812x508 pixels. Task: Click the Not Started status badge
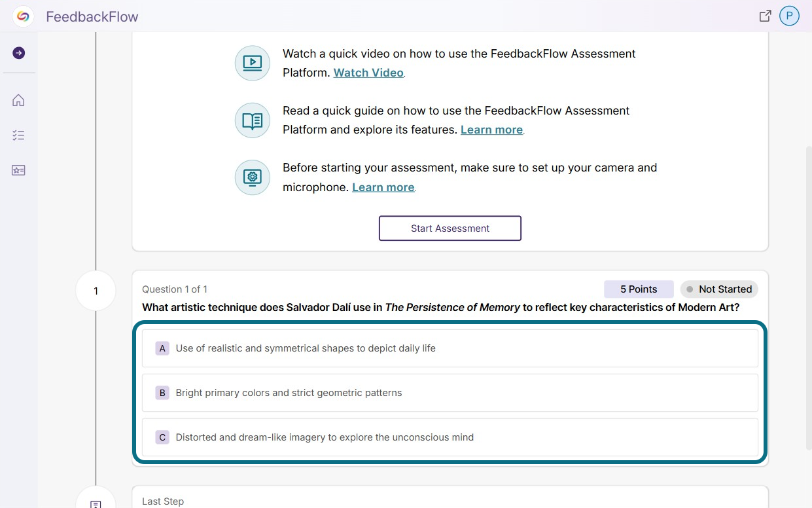pos(719,289)
